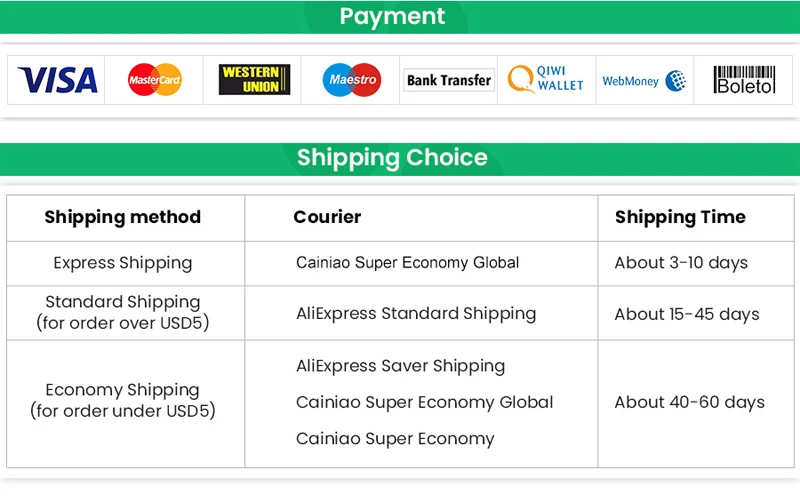Choose the Western Union payment icon
The height and width of the screenshot is (502, 800).
255,80
